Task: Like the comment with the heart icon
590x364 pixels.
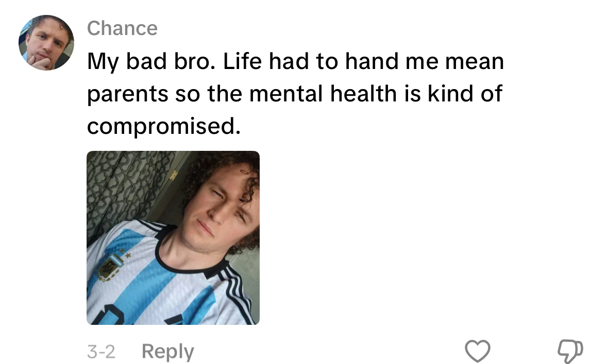Action: tap(478, 351)
